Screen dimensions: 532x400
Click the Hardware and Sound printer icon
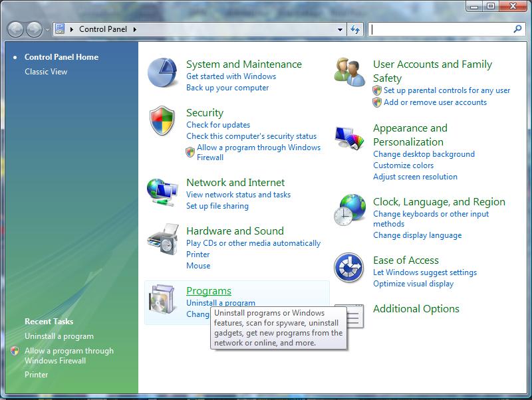[x=163, y=239]
